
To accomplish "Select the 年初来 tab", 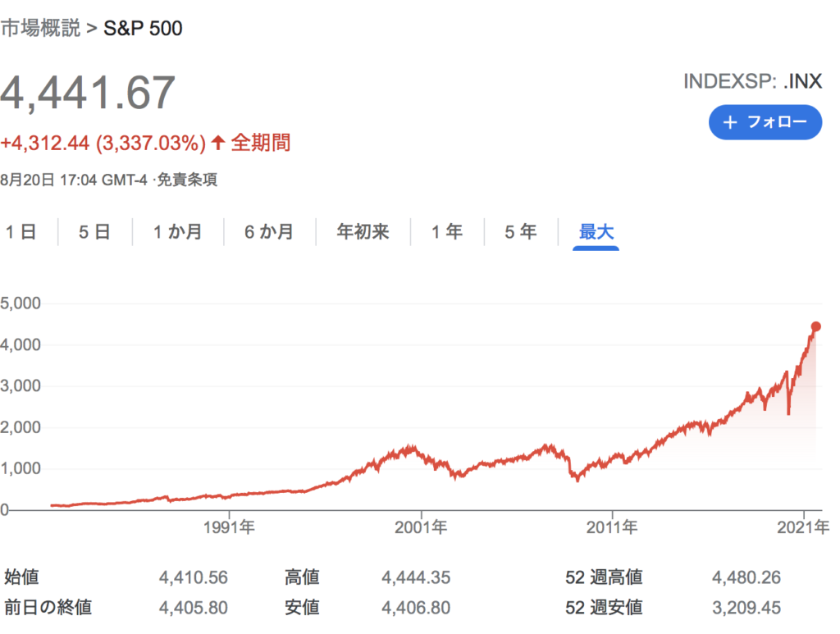I will [363, 232].
